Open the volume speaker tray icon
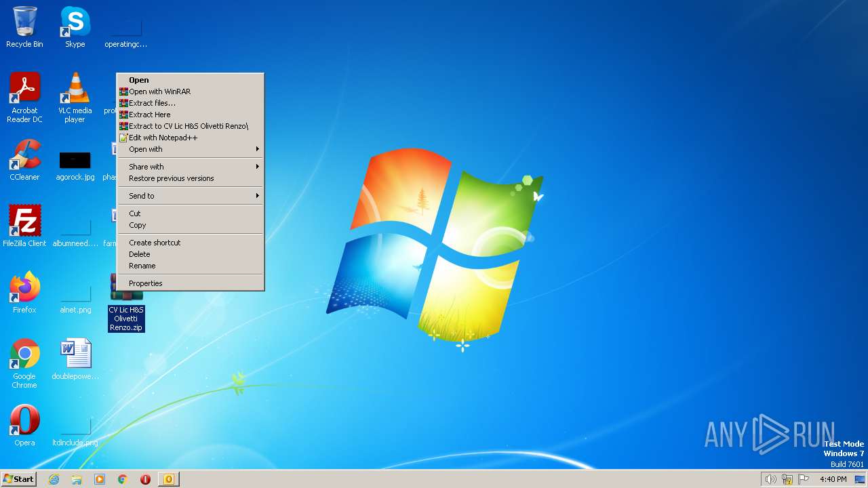 [x=770, y=479]
